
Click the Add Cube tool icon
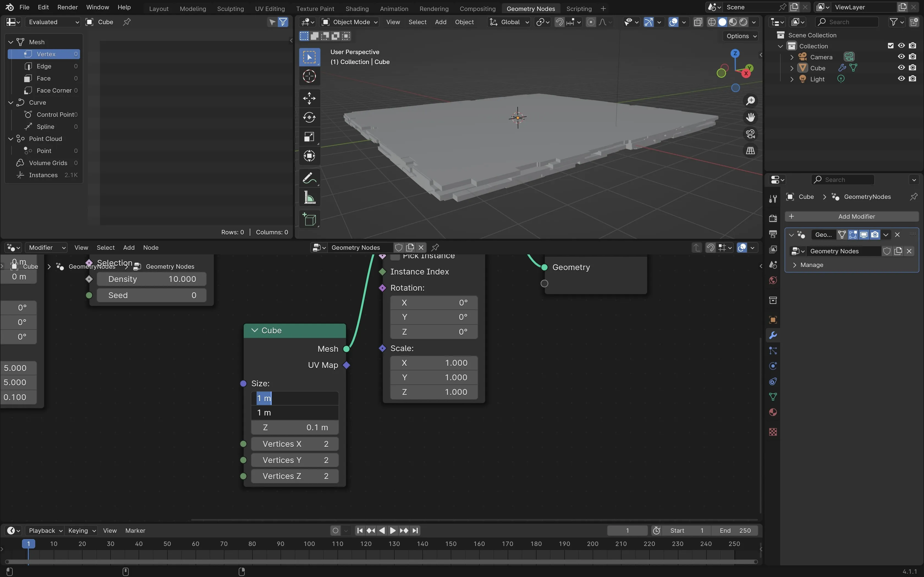[309, 220]
